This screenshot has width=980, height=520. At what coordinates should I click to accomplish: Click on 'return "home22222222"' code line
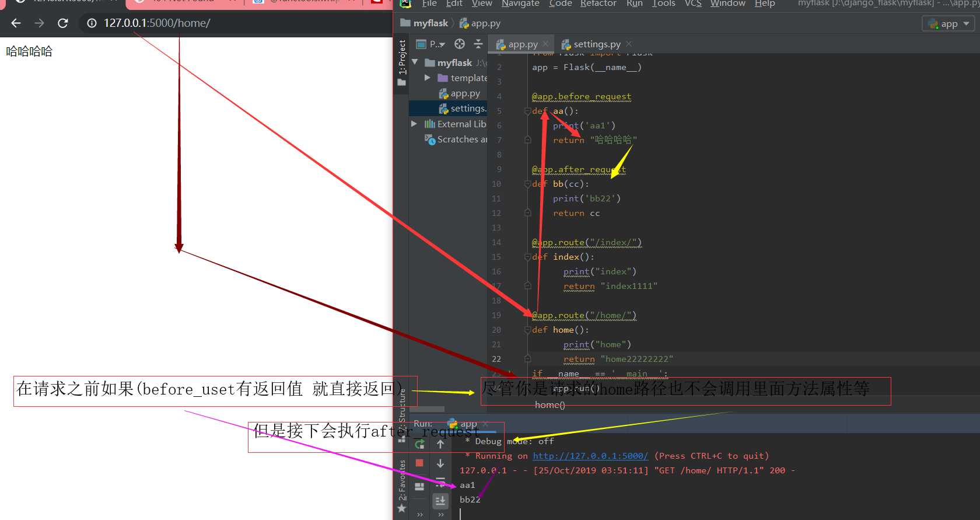(x=618, y=359)
